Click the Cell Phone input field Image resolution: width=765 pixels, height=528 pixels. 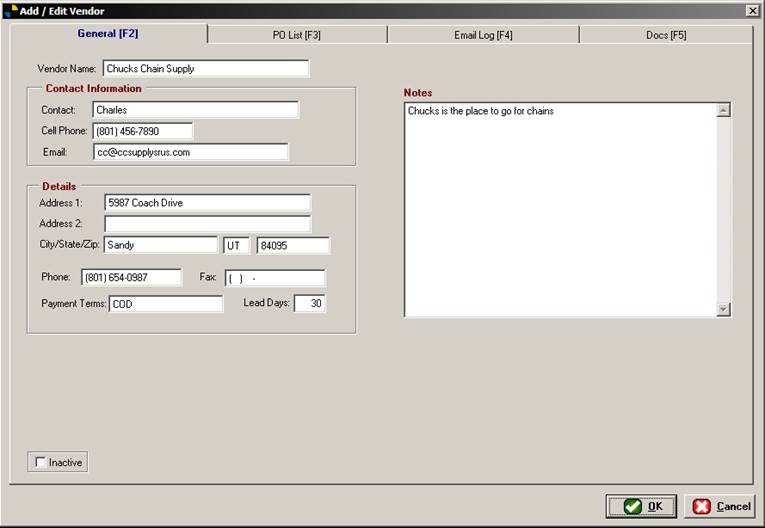tap(142, 131)
